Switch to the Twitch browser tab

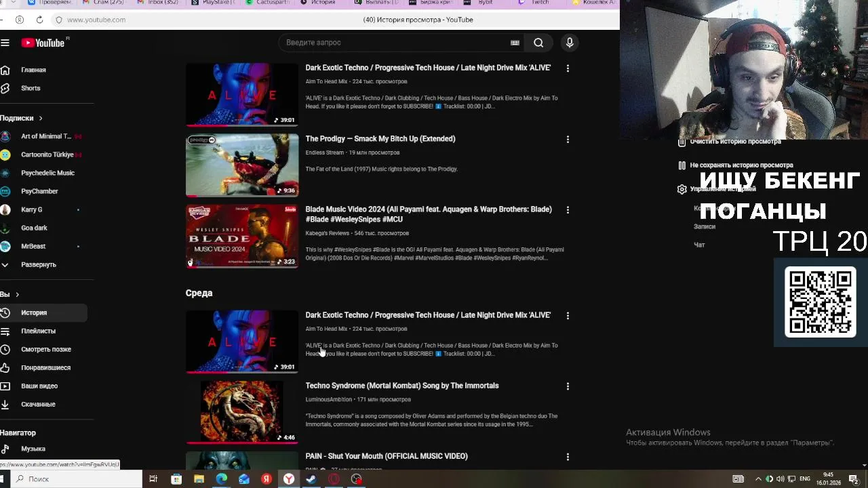tap(540, 3)
